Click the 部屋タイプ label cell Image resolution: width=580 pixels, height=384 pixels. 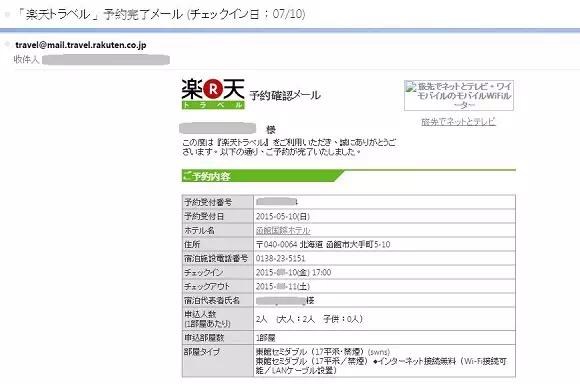tap(218, 361)
